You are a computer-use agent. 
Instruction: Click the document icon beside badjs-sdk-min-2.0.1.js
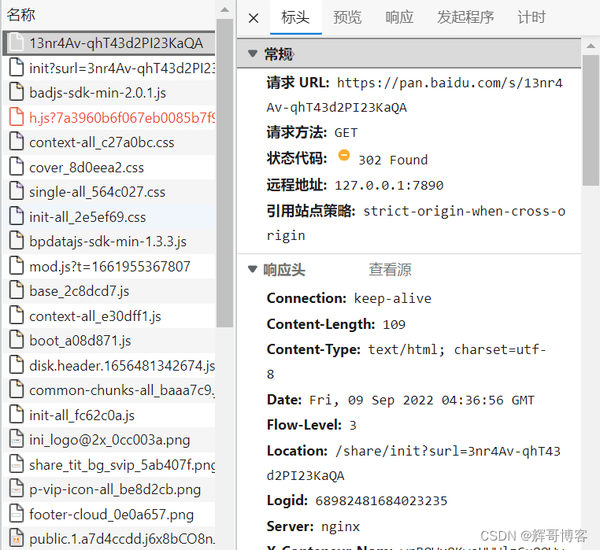pyautogui.click(x=16, y=92)
